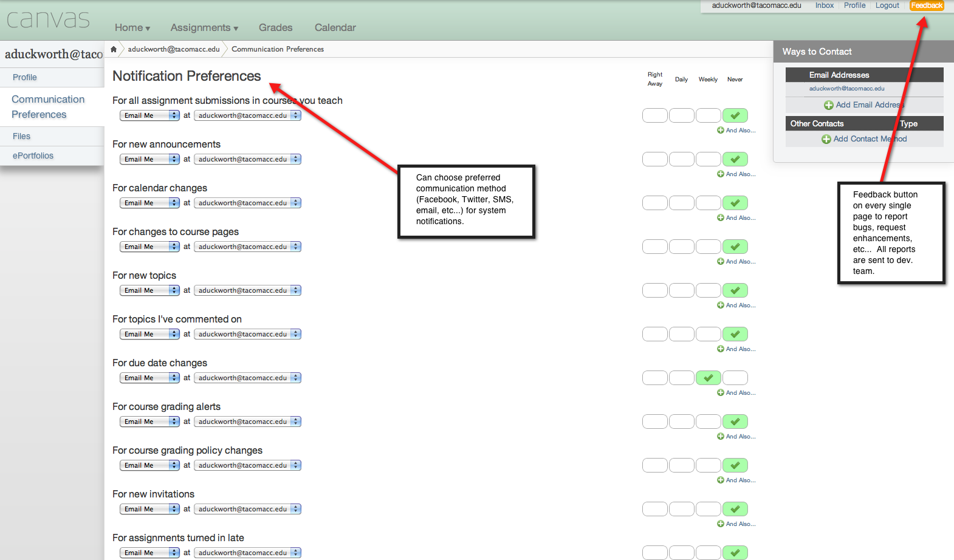The width and height of the screenshot is (954, 560).
Task: Click the home icon in breadcrumb
Action: click(x=113, y=49)
